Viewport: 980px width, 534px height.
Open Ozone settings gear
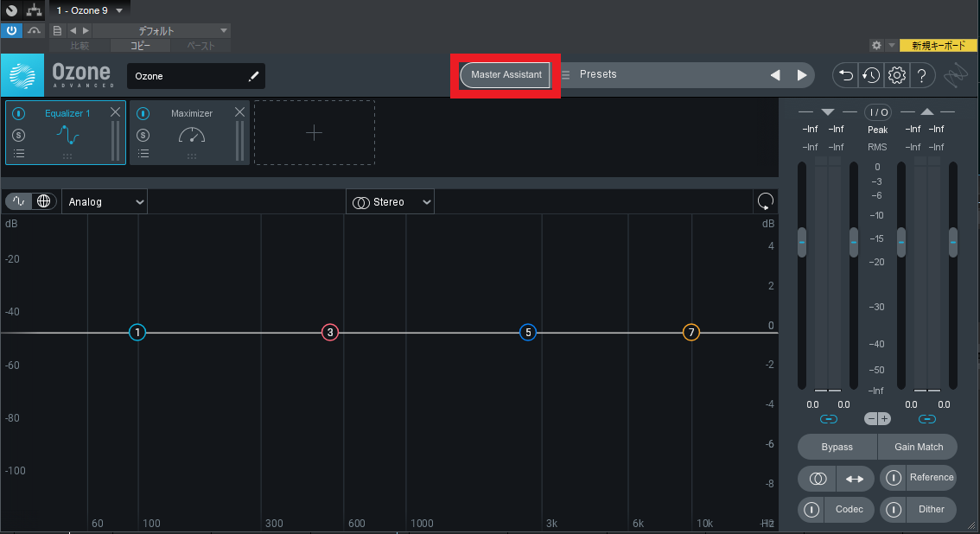tap(897, 75)
